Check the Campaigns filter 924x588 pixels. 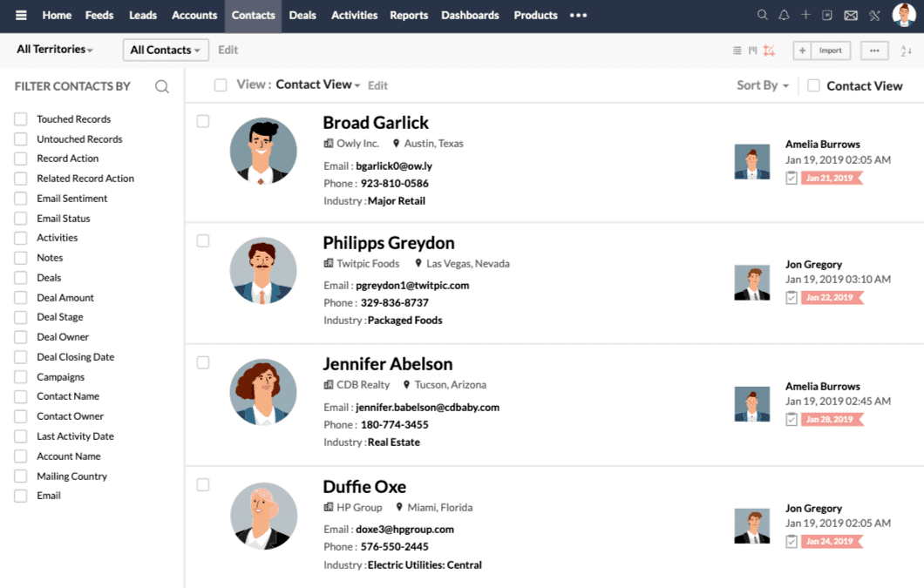click(21, 377)
